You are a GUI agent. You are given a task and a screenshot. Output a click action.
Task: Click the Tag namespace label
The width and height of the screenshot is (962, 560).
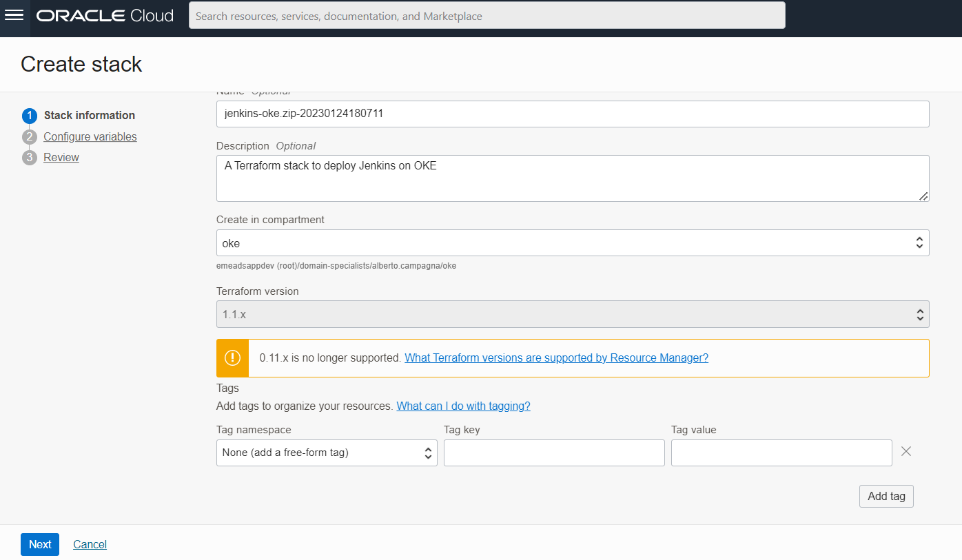point(254,429)
